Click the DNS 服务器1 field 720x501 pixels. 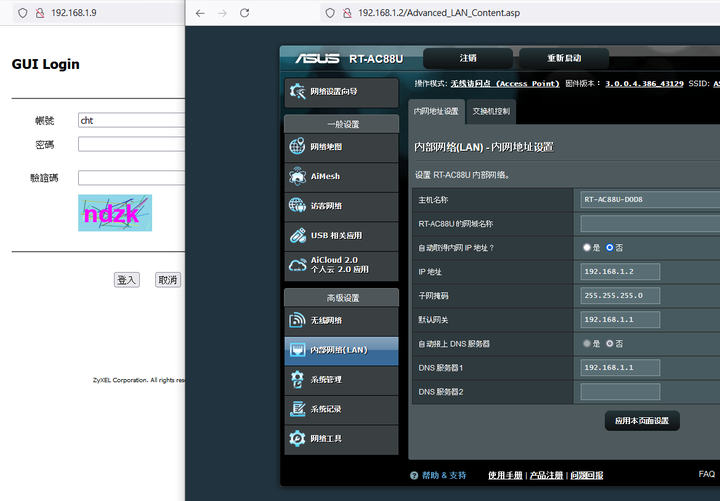click(x=620, y=367)
